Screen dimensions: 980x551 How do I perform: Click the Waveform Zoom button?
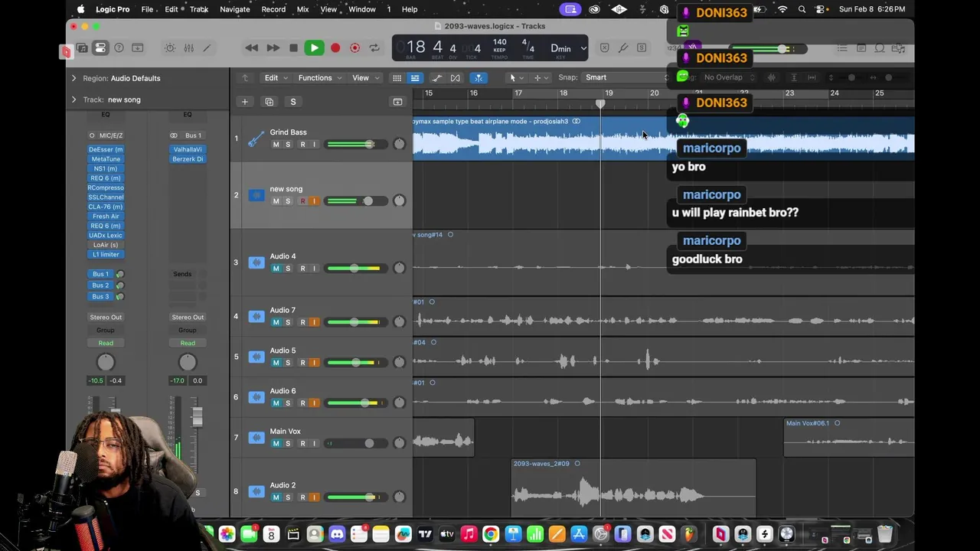click(x=772, y=77)
